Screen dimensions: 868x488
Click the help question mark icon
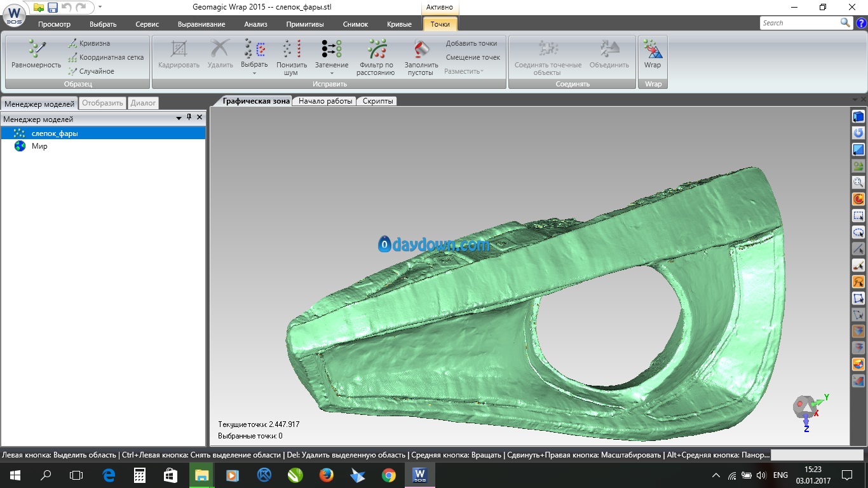861,23
